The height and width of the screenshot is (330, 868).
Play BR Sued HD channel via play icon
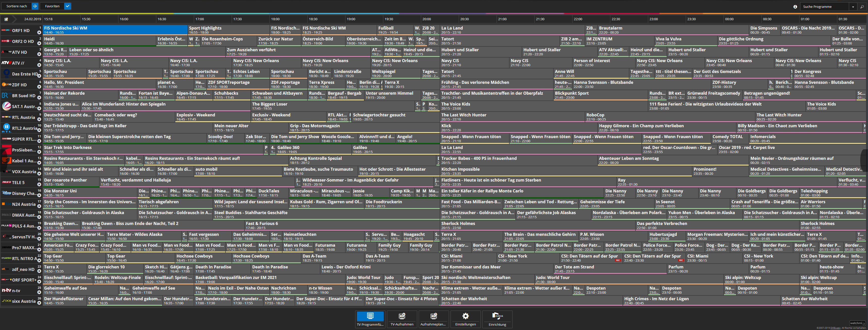coord(39,98)
